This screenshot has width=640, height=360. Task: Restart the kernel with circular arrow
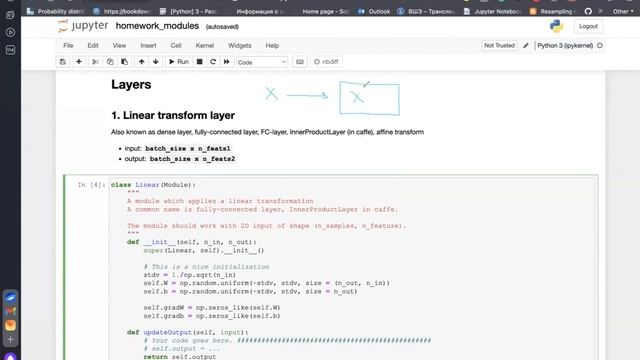click(x=213, y=62)
